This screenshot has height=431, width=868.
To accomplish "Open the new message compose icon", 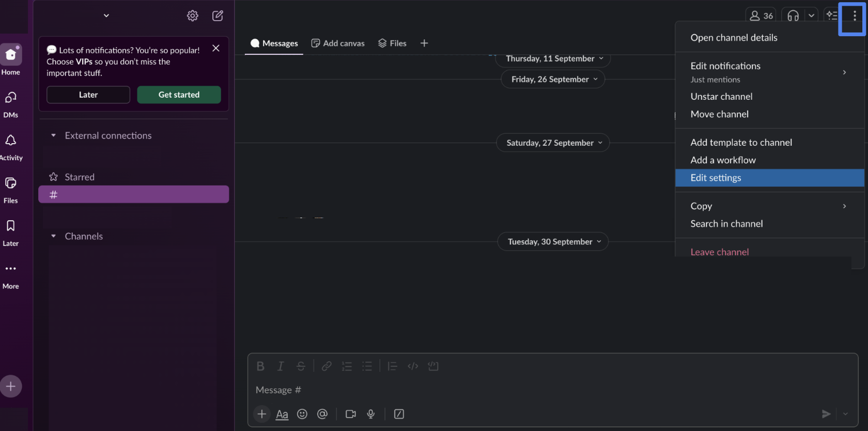I will click(218, 16).
